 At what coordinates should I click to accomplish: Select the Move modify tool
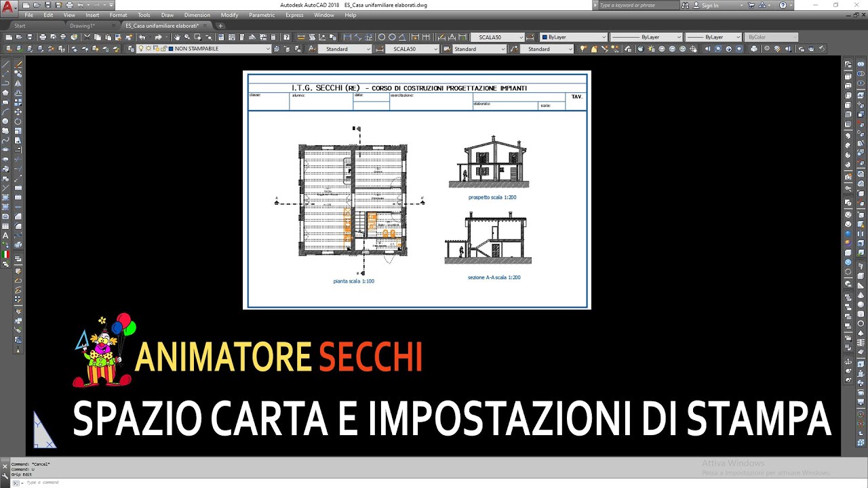pyautogui.click(x=18, y=111)
